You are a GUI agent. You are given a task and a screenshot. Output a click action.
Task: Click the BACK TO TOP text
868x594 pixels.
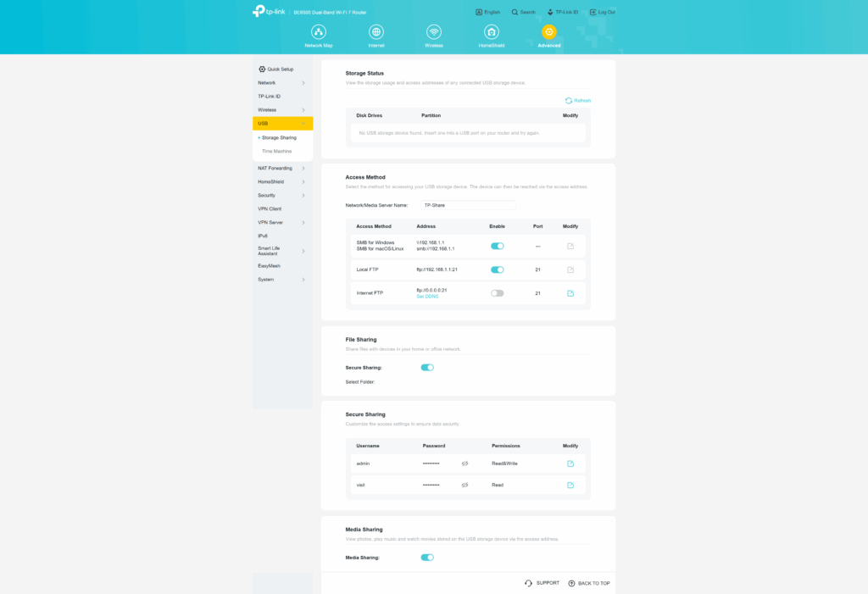click(594, 583)
